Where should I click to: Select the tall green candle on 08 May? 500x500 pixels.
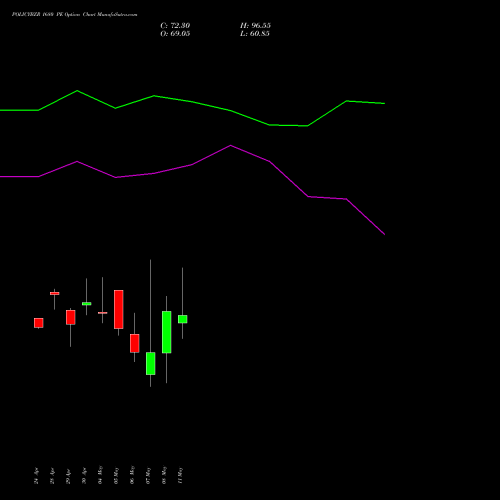[x=167, y=332]
